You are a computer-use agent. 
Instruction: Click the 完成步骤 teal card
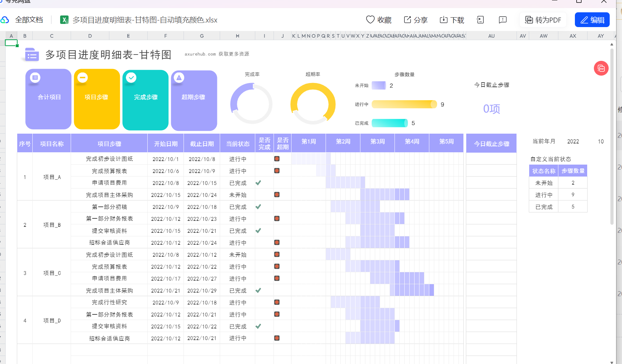point(145,100)
